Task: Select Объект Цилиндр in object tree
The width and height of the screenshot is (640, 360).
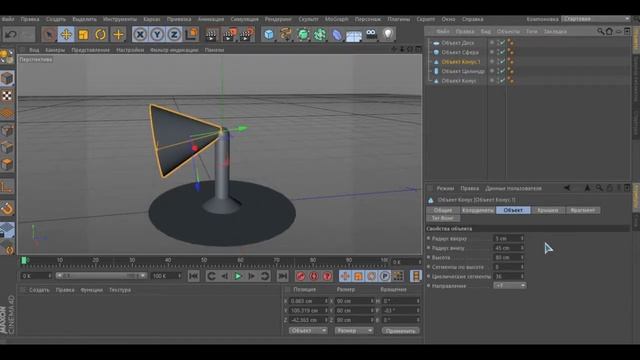Action: point(463,71)
